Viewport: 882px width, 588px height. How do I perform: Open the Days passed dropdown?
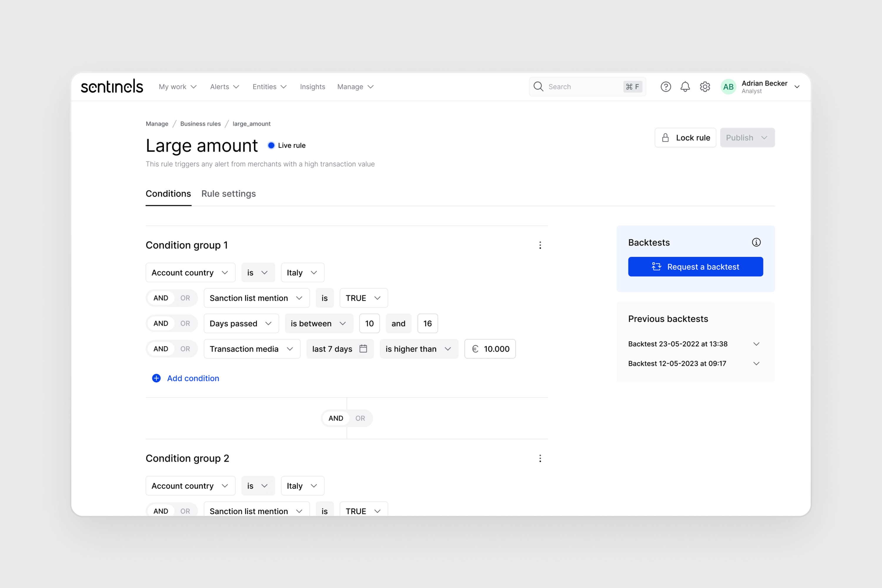(x=241, y=323)
